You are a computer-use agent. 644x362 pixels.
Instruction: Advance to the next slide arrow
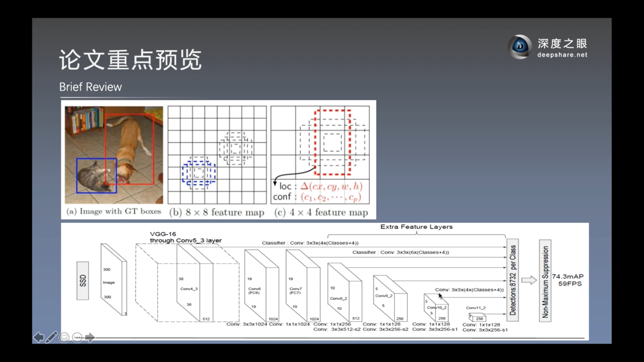click(90, 337)
